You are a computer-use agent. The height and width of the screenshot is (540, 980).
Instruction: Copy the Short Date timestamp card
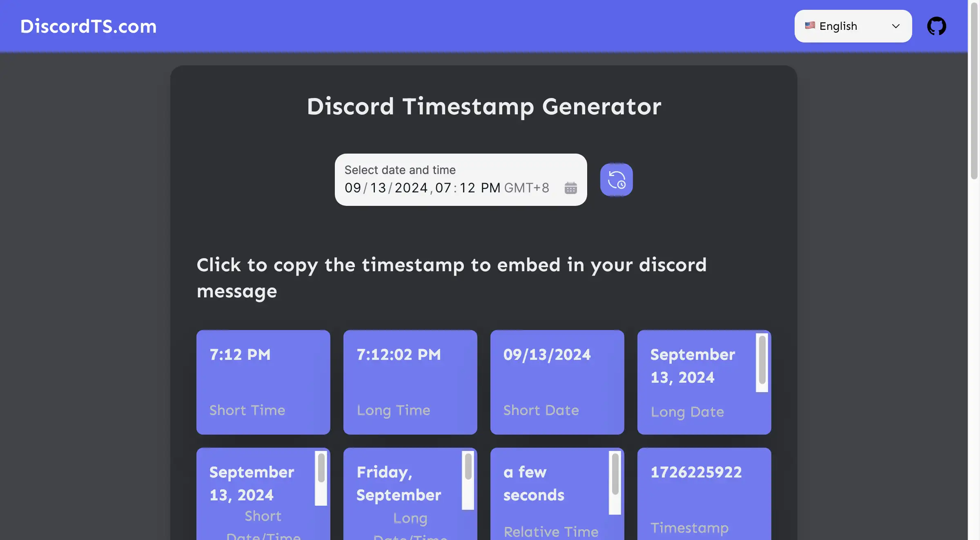(x=557, y=382)
